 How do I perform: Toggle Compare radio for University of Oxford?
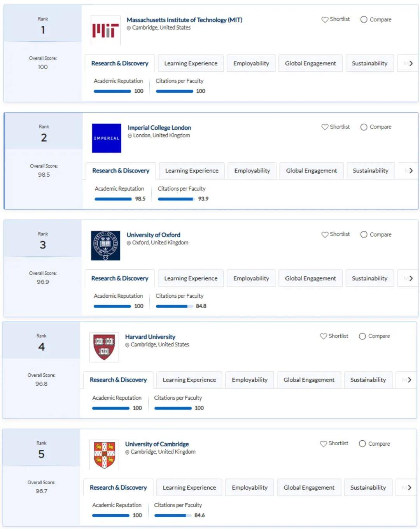364,234
